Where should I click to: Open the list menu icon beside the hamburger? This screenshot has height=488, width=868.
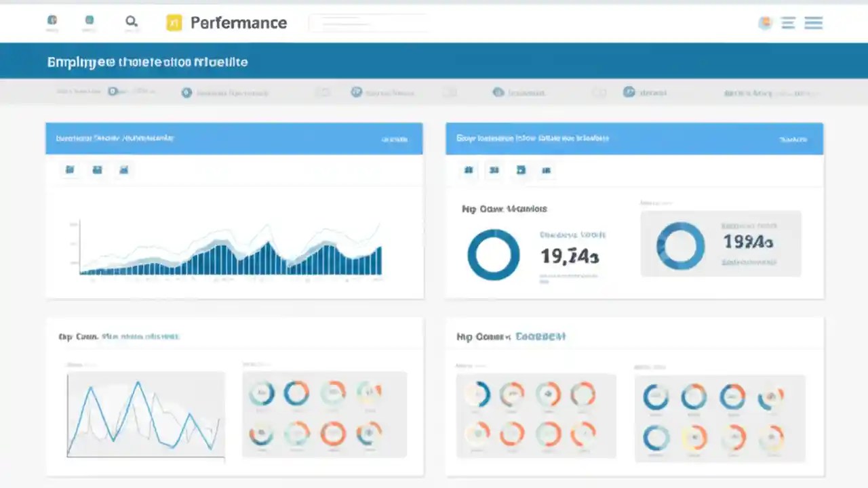click(x=787, y=22)
